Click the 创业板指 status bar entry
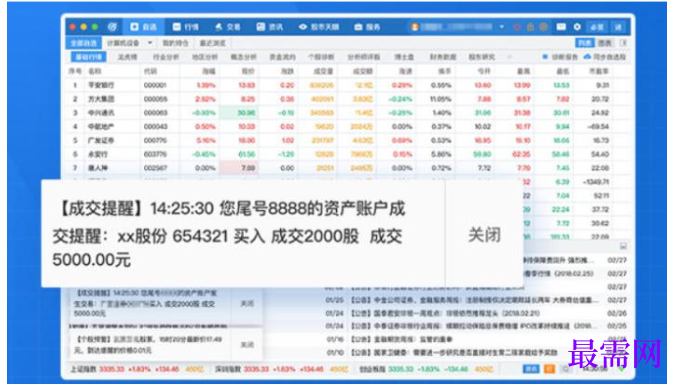This screenshot has width=680, height=385. [426, 369]
